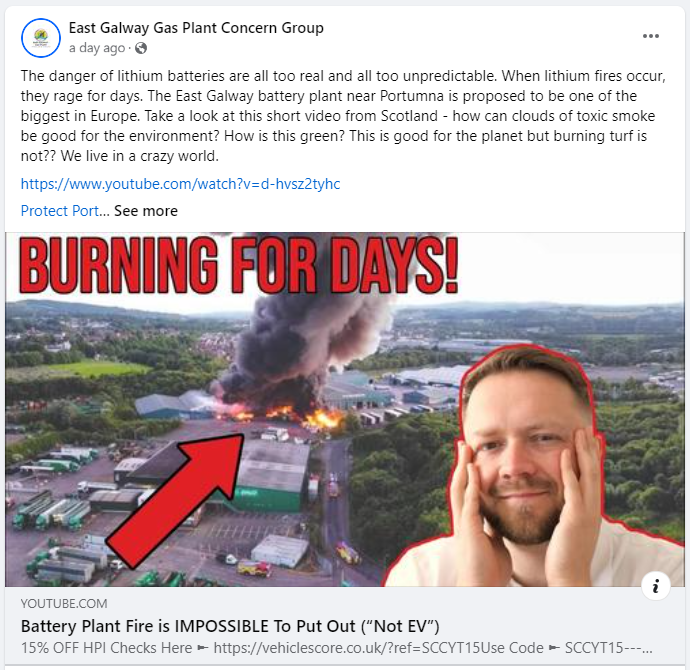Click the red arrow in the thumbnail

[x=176, y=499]
